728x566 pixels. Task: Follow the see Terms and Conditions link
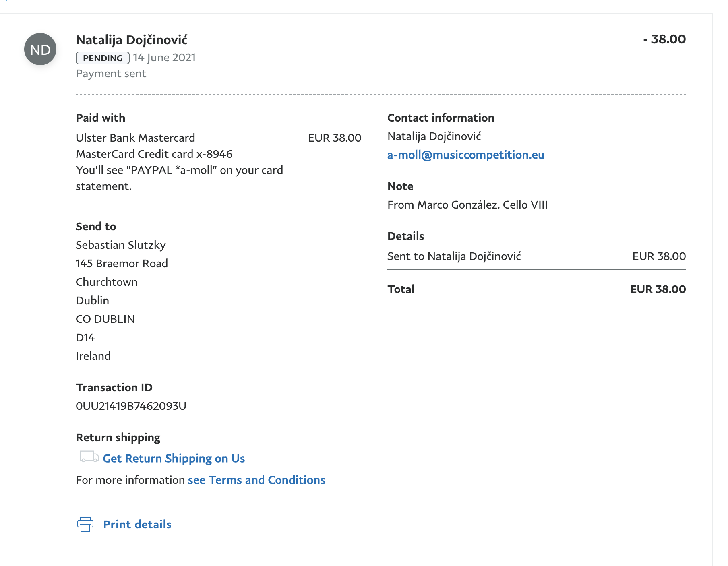pos(256,480)
